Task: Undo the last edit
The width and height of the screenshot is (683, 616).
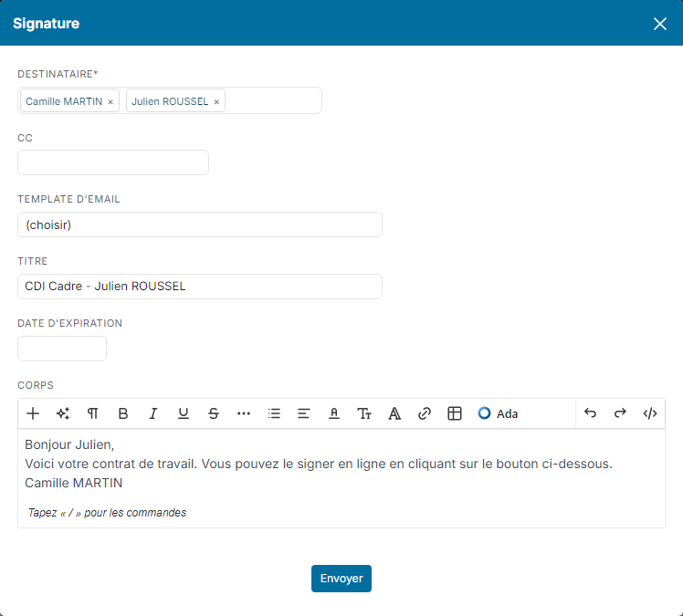Action: (x=590, y=413)
